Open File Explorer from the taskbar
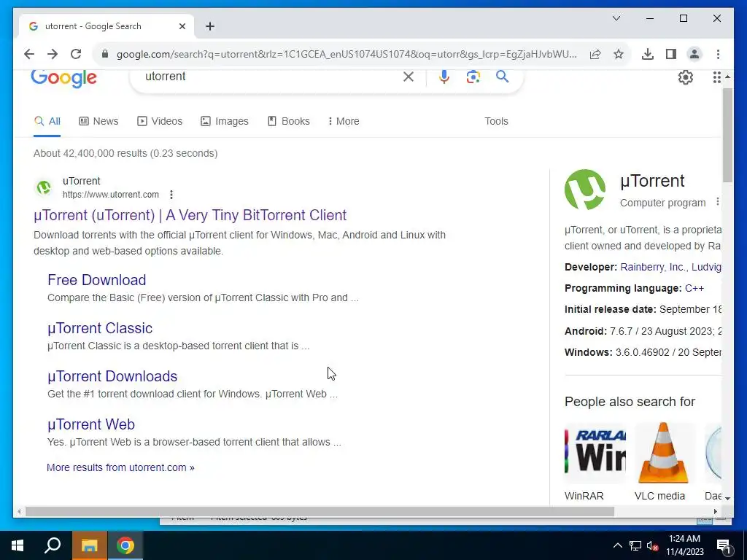The width and height of the screenshot is (747, 560). coord(89,545)
